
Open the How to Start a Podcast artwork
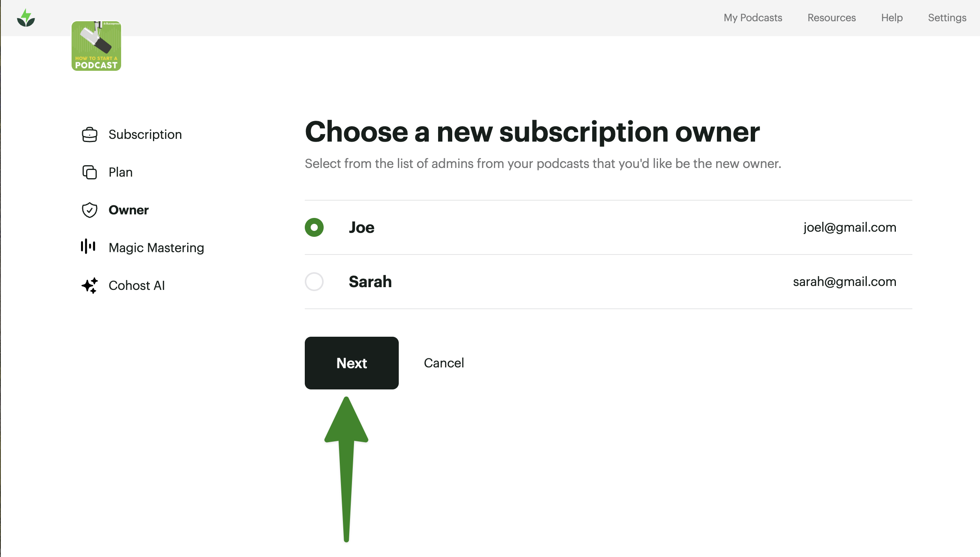96,46
